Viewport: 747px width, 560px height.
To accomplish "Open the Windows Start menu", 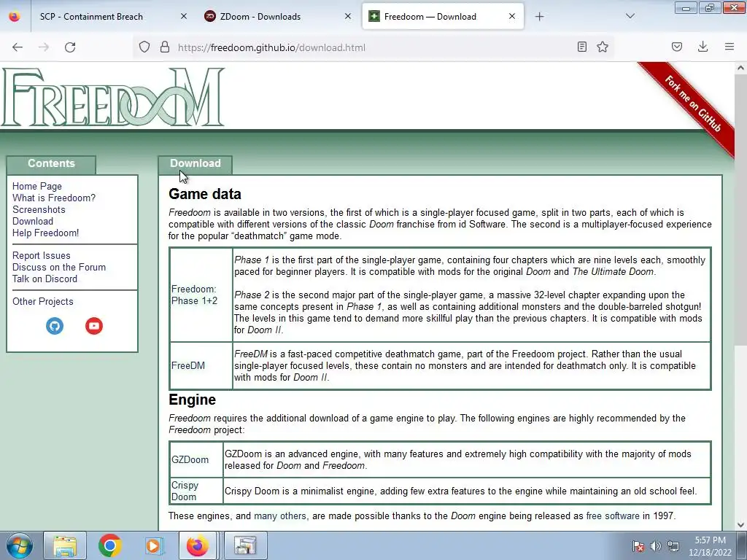I will [20, 545].
